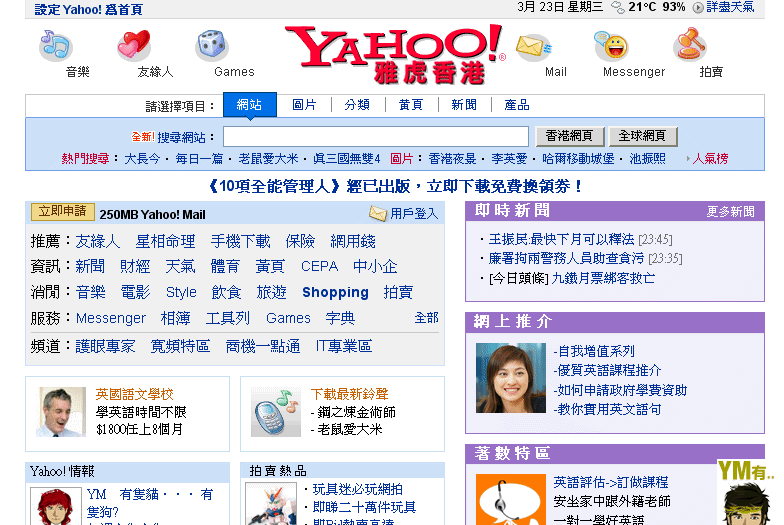Screen dimensions: 784x525
Task: Open the -自我增值系列 link
Action: click(594, 351)
